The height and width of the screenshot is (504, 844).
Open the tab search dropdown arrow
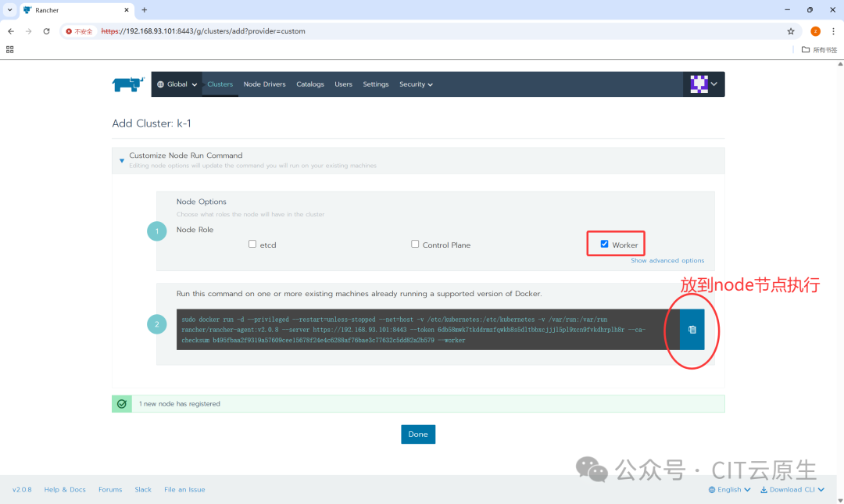pyautogui.click(x=9, y=9)
